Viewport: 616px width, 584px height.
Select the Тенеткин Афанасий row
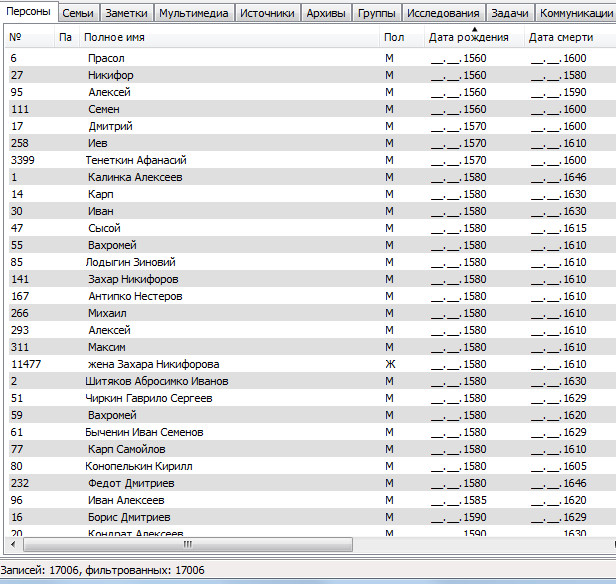[310, 160]
